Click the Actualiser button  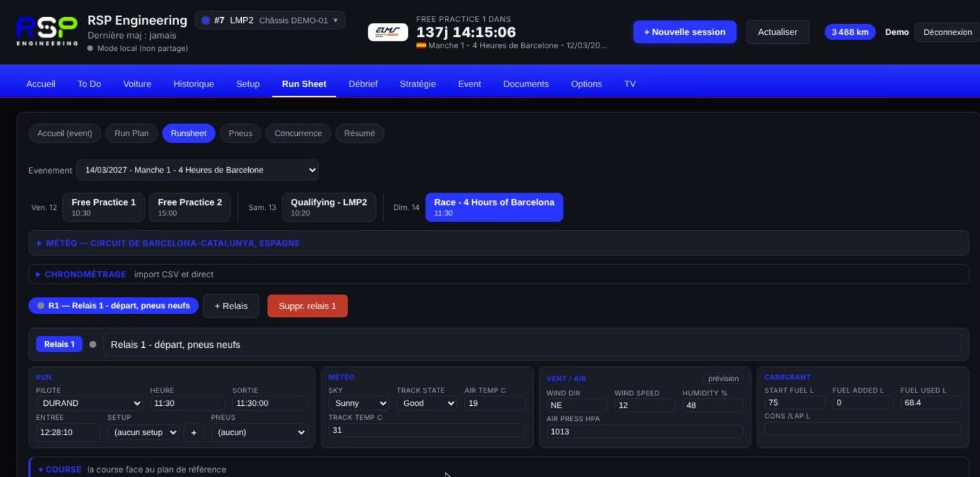coord(778,32)
